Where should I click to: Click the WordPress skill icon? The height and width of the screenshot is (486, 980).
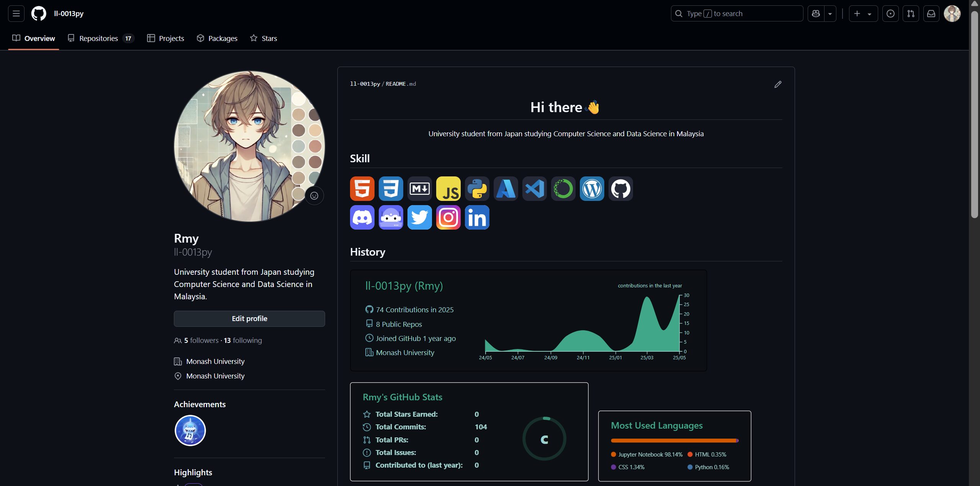click(592, 189)
